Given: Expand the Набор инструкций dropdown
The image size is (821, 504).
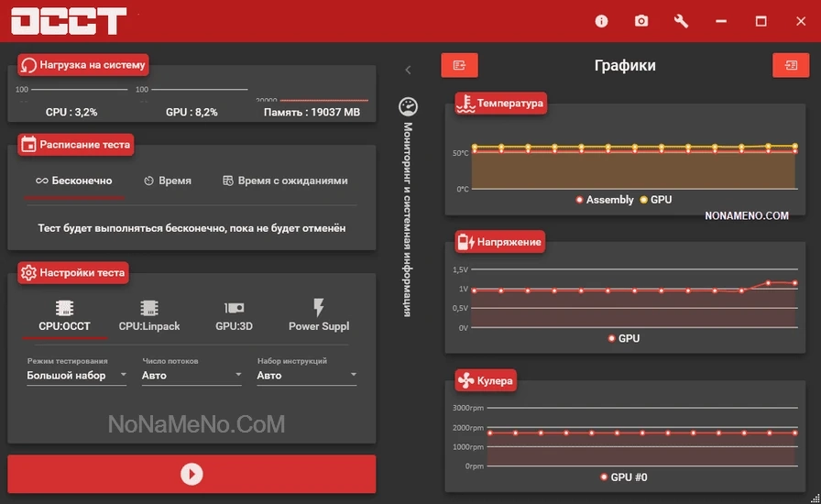Looking at the screenshot, I should (x=306, y=376).
